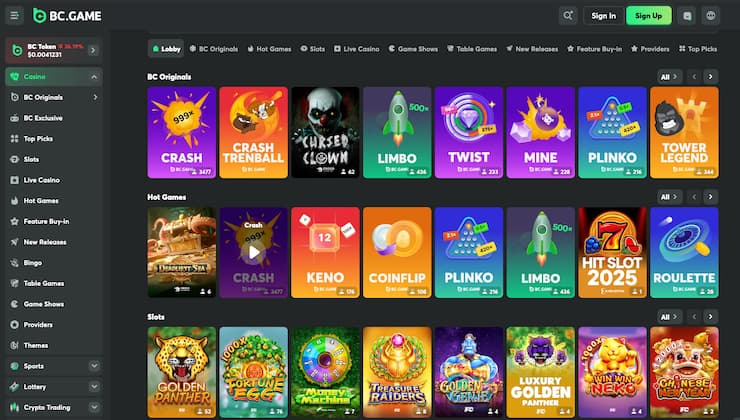Click the Game Shows sidebar icon
The image size is (740, 420).
[x=15, y=304]
